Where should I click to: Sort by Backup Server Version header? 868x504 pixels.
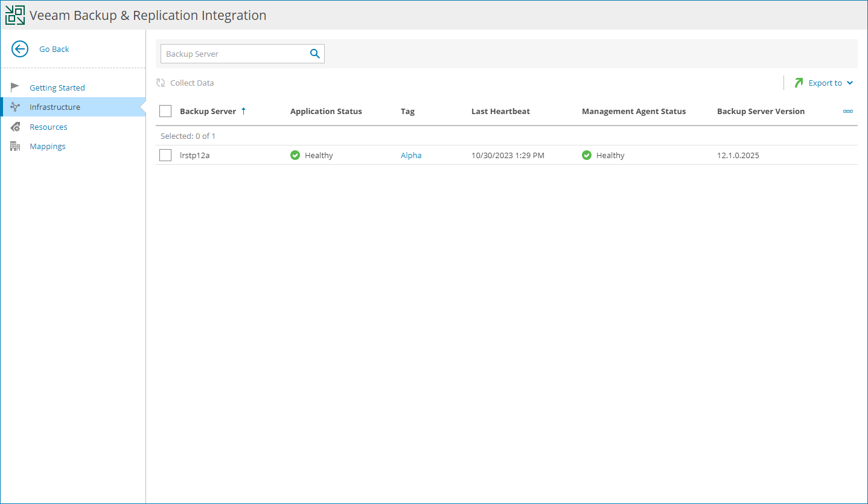pos(761,111)
